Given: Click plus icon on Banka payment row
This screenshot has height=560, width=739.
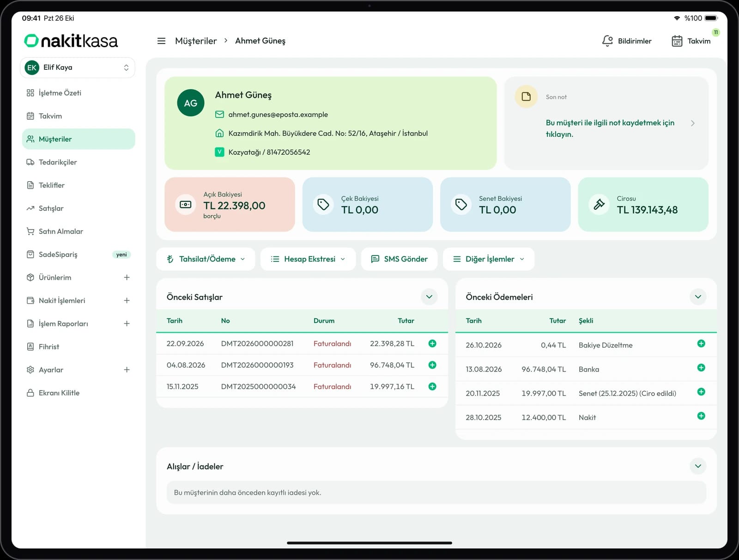Looking at the screenshot, I should click(x=701, y=368).
